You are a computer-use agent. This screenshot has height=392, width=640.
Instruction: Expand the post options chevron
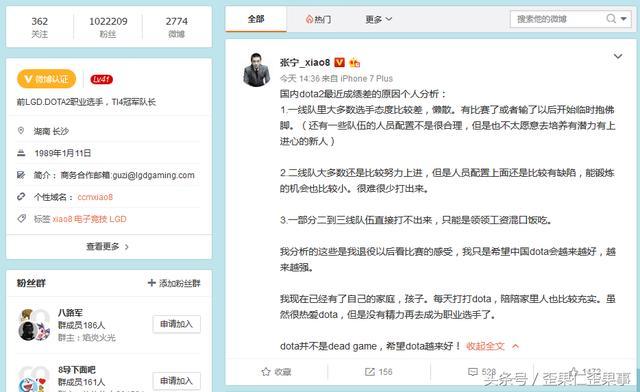coord(618,56)
